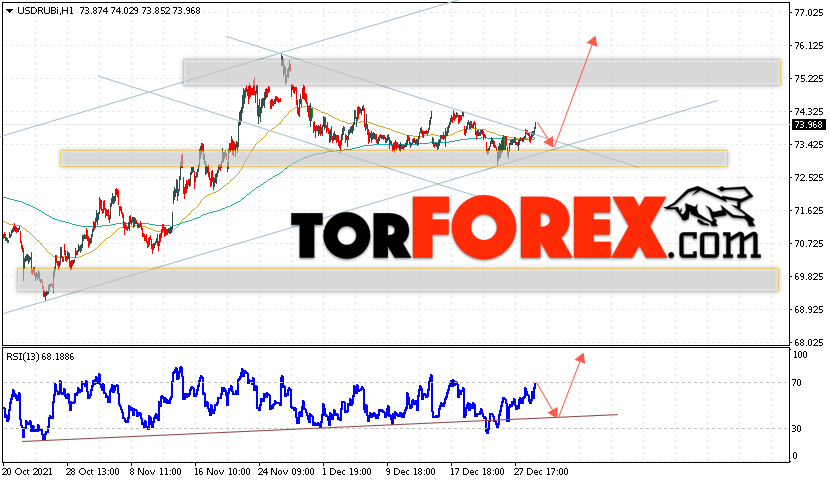
Task: Click the 69.825 price axis label
Action: (x=809, y=277)
